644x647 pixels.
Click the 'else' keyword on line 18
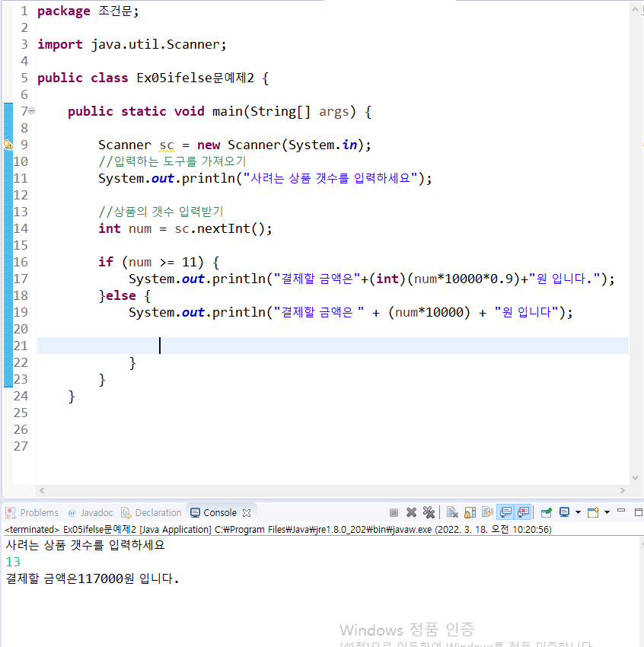[121, 295]
